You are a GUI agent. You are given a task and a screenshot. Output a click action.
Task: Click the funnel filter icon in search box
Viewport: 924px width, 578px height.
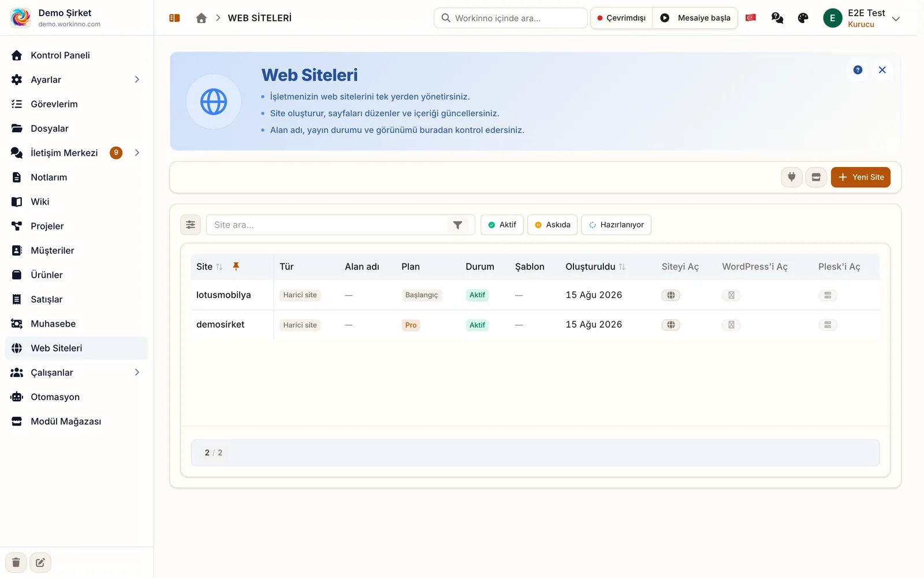[457, 225]
